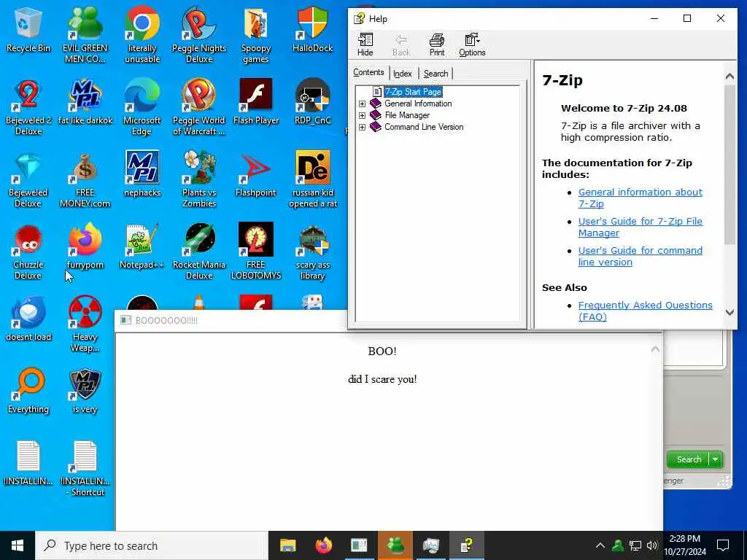Screen dimensions: 747x560
Task: Select the HalloDock desktop icon
Action: (x=312, y=29)
